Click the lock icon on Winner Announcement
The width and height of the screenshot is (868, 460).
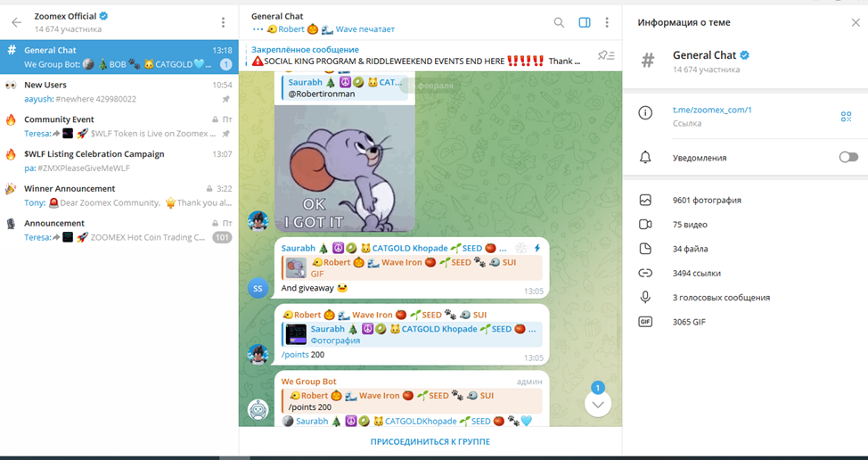click(209, 189)
